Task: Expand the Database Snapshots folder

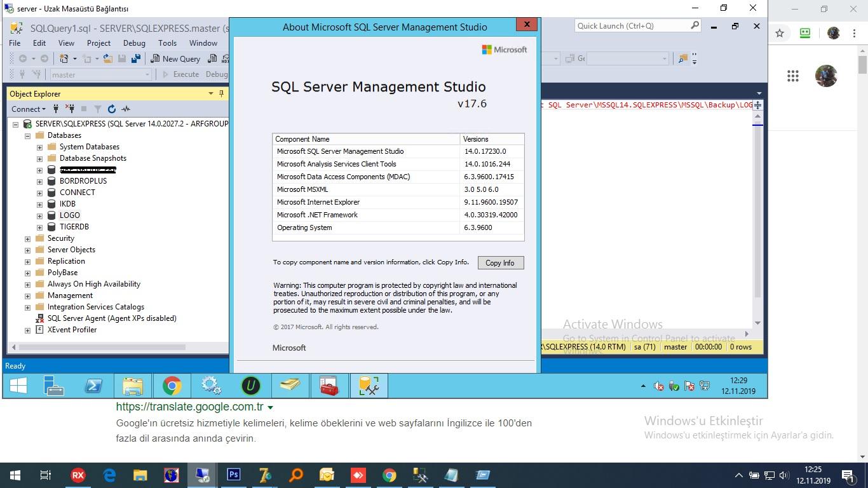Action: (x=39, y=158)
